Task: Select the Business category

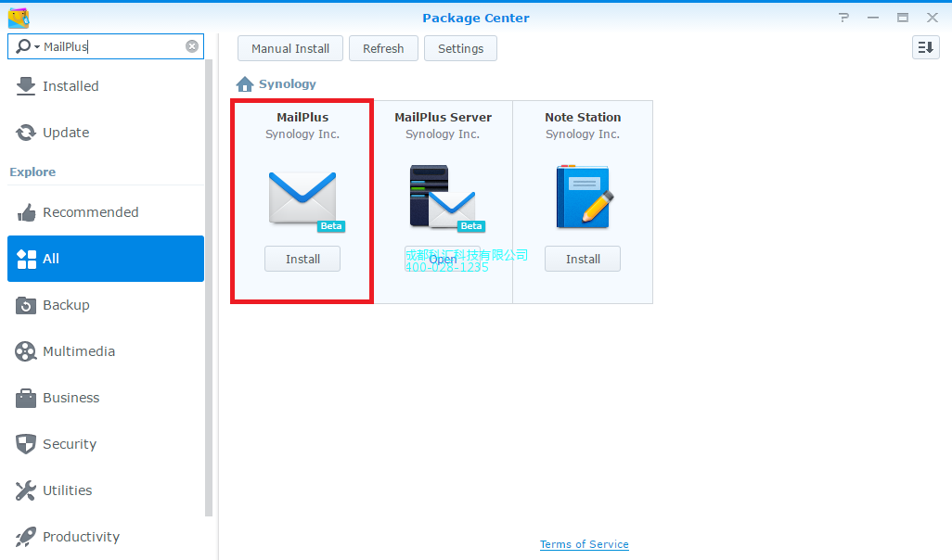Action: (x=106, y=398)
